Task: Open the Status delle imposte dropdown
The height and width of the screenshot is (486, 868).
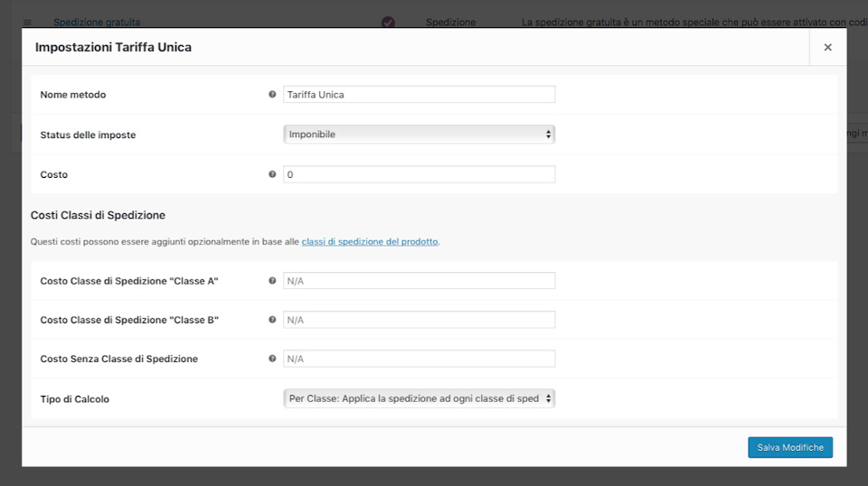Action: (419, 135)
